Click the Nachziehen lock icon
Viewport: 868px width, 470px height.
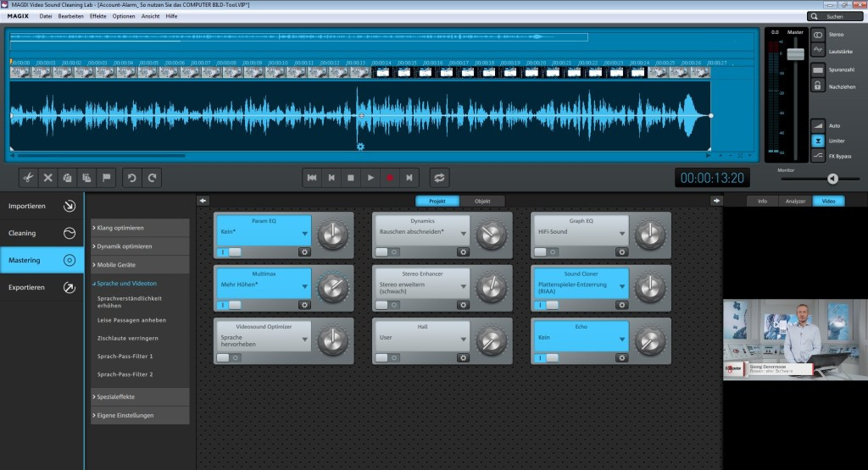coord(818,86)
